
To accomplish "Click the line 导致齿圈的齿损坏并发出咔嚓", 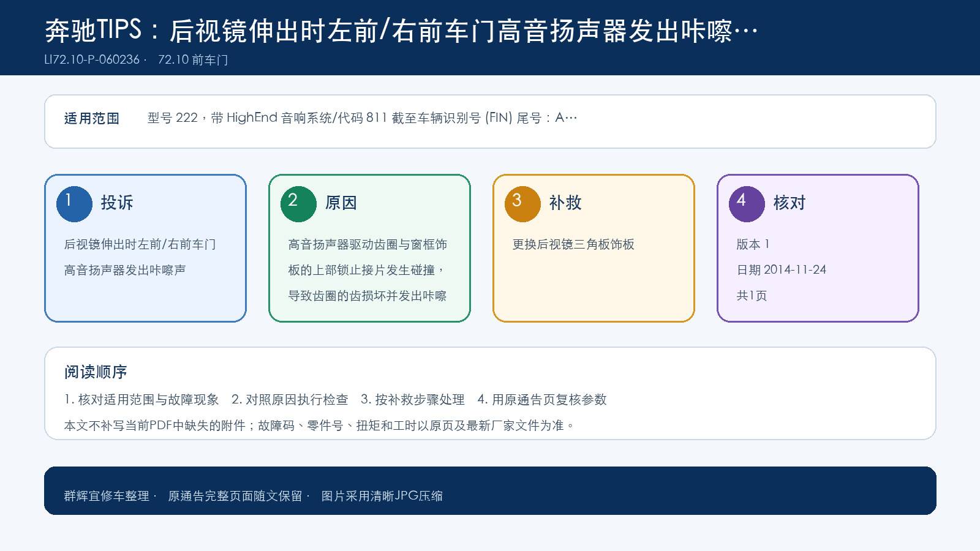I will (x=367, y=296).
